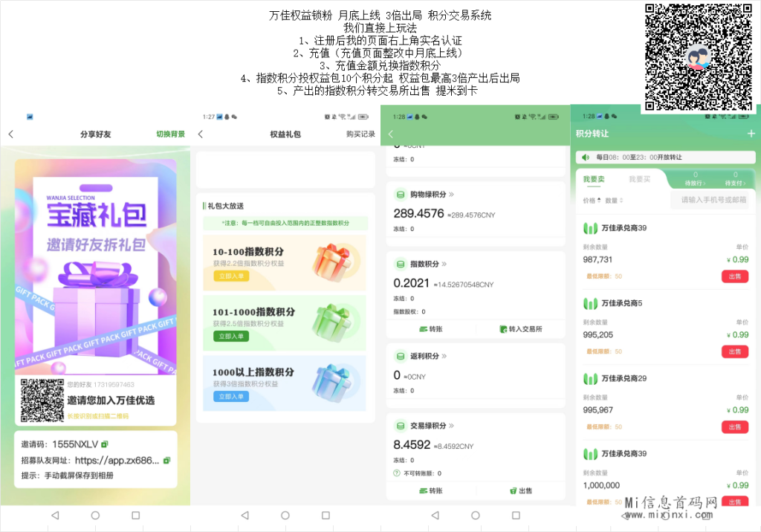Toggle the 价格 price sort arrows

coord(599,200)
